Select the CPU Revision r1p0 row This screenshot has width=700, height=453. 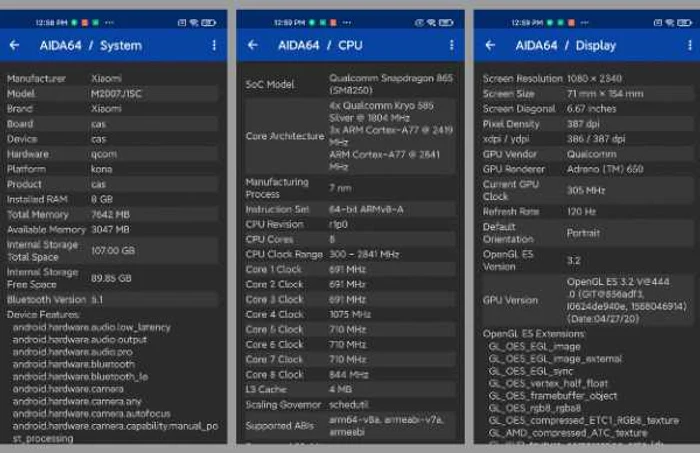point(350,224)
